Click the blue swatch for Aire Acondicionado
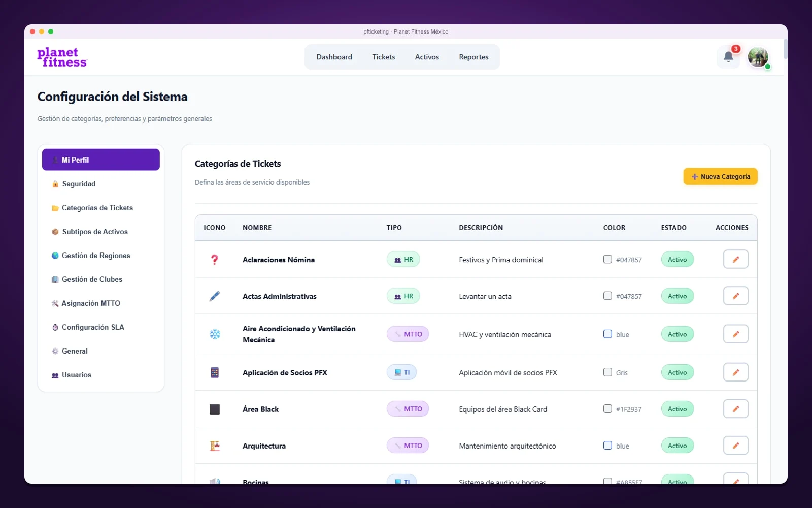Screen dimensions: 812x508 pyautogui.click(x=607, y=334)
